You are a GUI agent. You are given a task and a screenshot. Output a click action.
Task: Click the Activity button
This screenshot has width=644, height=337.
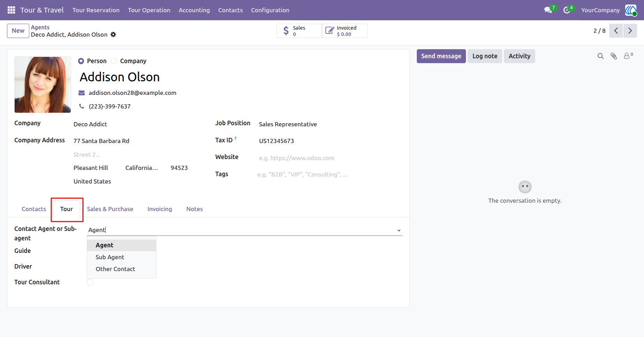pos(519,56)
